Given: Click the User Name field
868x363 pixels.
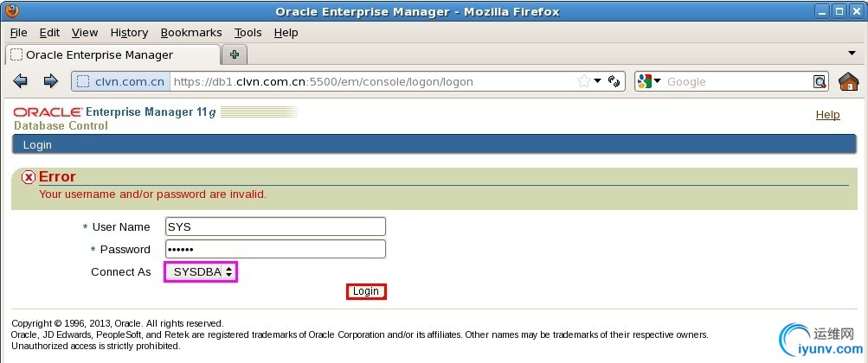Looking at the screenshot, I should tap(275, 226).
